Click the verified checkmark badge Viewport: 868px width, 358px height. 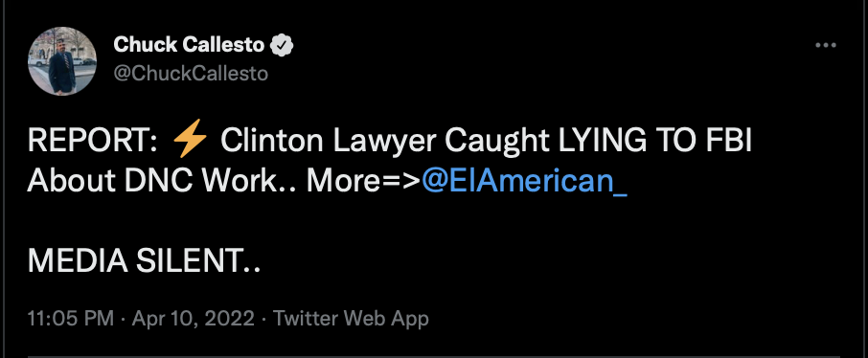coord(282,45)
